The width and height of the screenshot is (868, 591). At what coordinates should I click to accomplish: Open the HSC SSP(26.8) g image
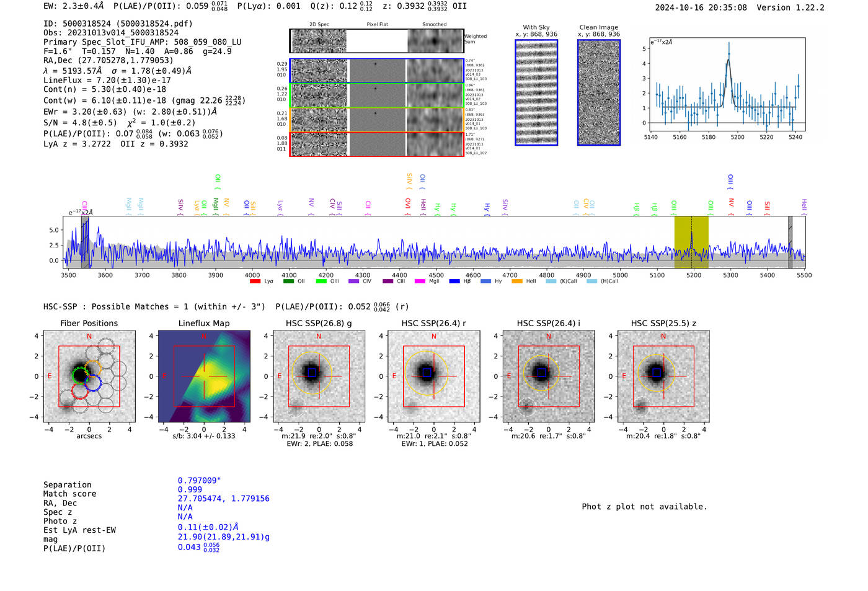coord(319,376)
